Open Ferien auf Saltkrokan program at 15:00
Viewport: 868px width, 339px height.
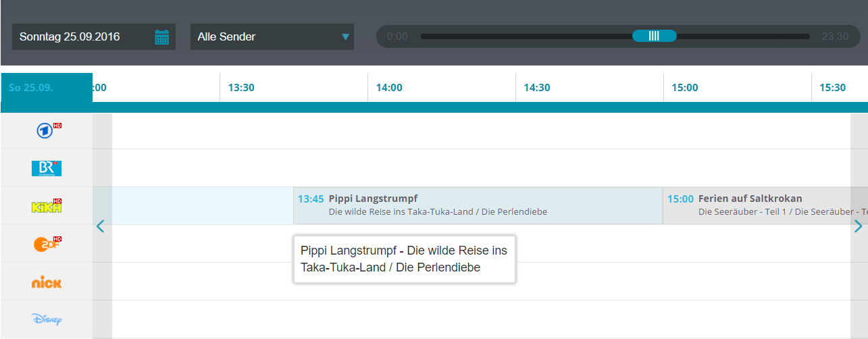[757, 205]
